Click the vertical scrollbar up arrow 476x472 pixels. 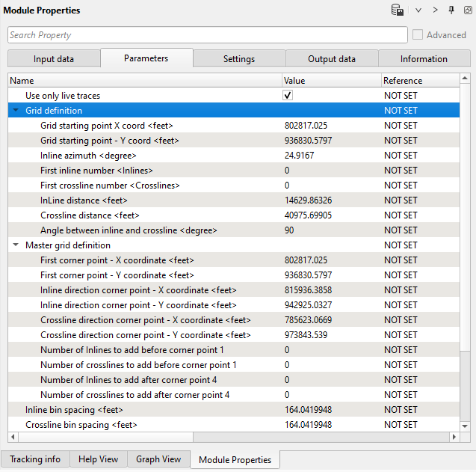coord(466,79)
